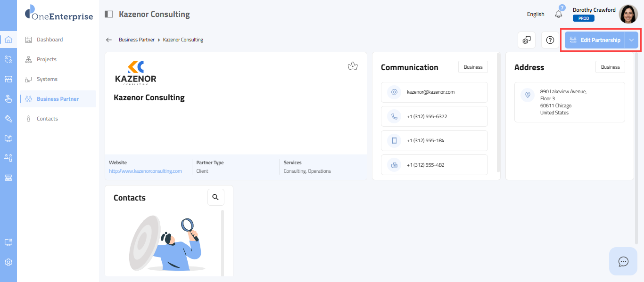Click Dorothy Crawford's profile avatar
Viewport: 644px width, 282px height.
click(x=628, y=14)
